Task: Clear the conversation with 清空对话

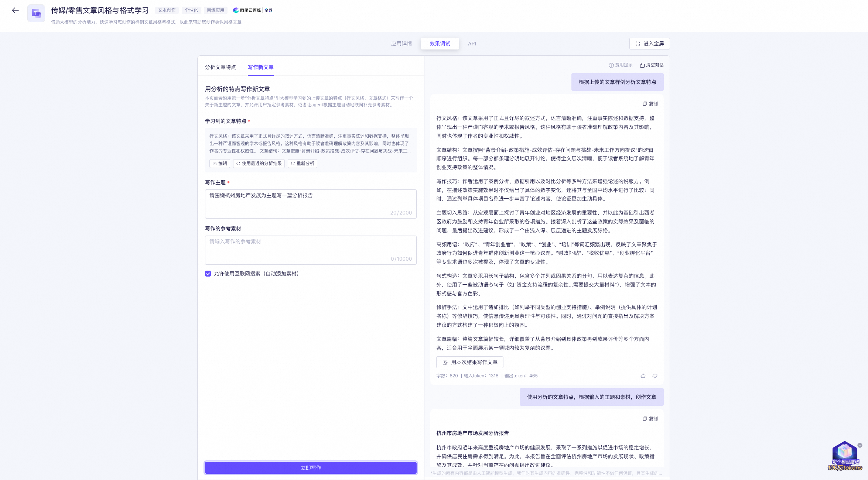Action: point(652,65)
